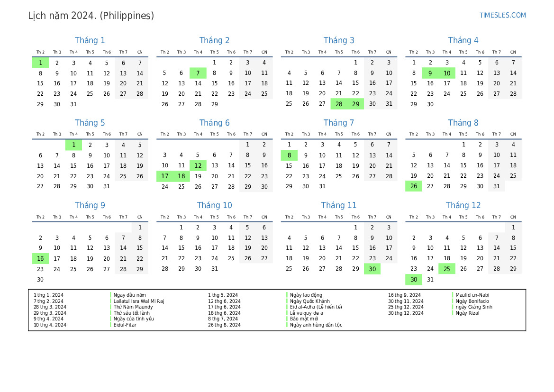Select highlighted January 1 holiday cell

40,63
